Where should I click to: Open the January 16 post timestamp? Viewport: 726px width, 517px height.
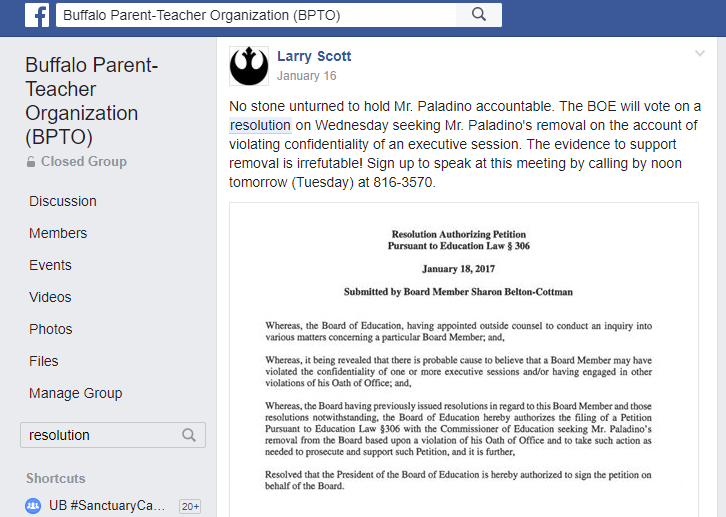coord(307,76)
